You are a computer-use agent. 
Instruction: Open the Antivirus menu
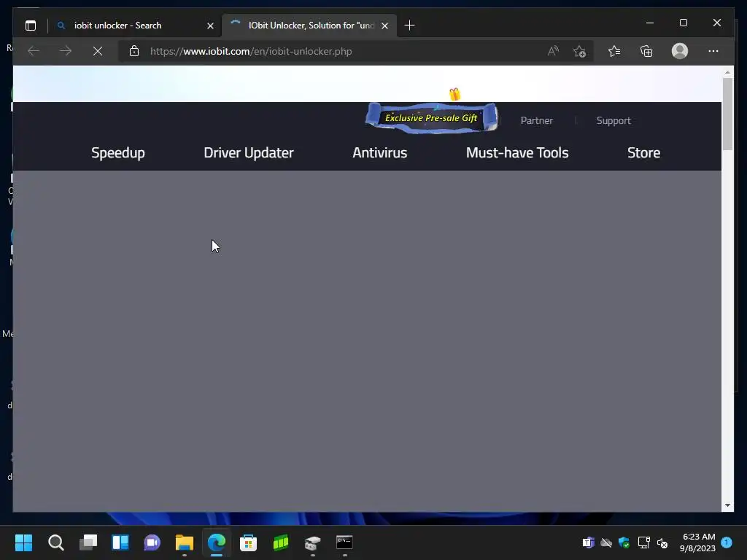[x=379, y=152]
